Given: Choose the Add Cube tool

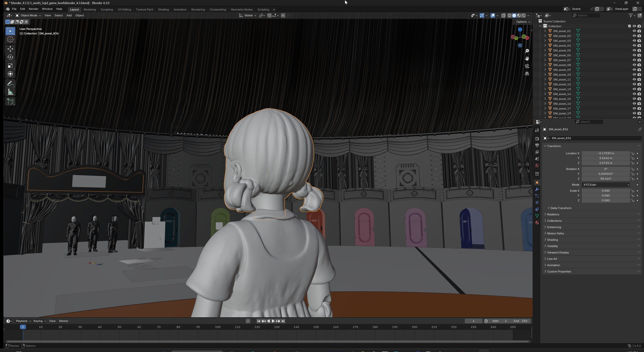Looking at the screenshot, I should pos(10,101).
